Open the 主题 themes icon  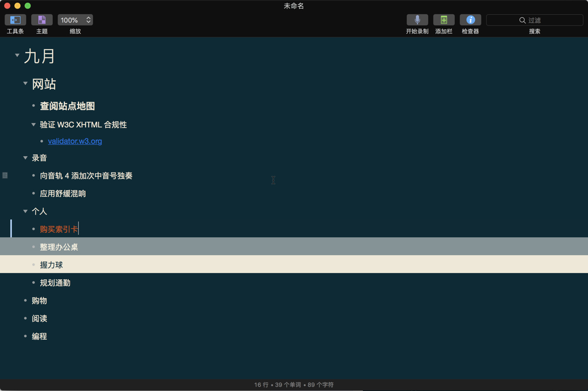tap(41, 20)
